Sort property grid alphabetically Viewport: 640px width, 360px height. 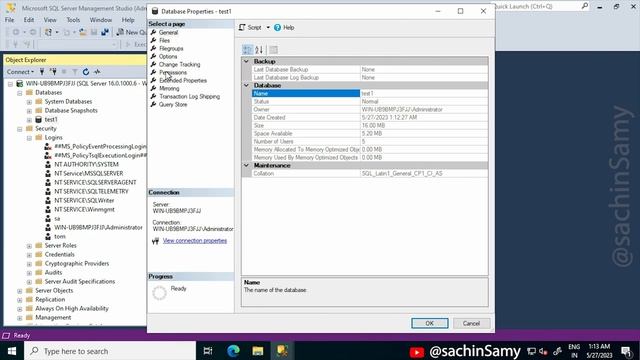pos(259,50)
